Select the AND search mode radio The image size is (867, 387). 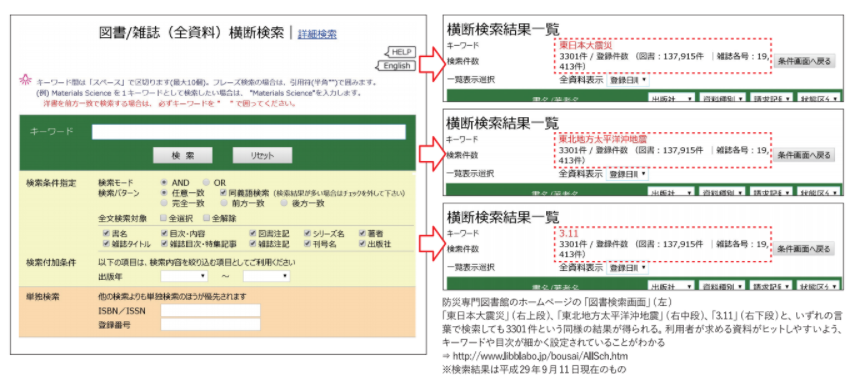[164, 182]
